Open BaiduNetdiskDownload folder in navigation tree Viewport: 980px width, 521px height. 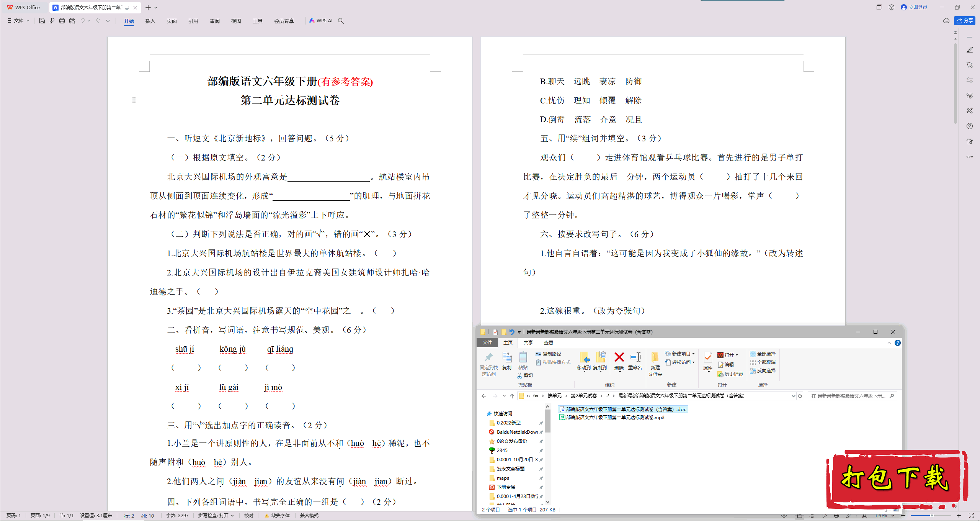514,432
